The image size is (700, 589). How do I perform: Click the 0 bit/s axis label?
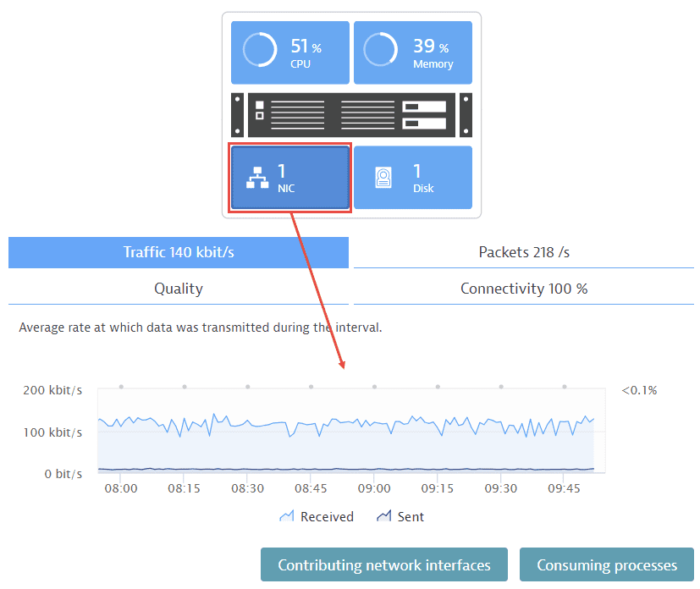pos(63,474)
